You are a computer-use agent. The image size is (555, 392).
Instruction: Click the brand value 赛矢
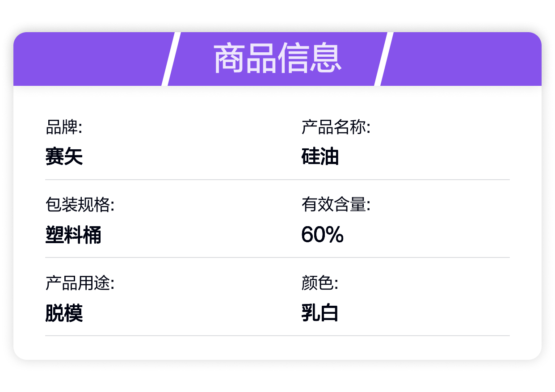64,157
